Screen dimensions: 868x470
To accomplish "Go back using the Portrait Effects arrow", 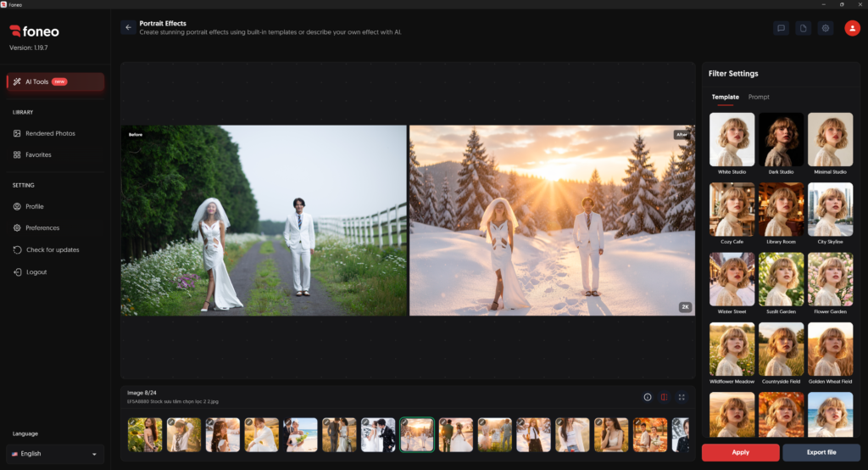I will coord(128,27).
